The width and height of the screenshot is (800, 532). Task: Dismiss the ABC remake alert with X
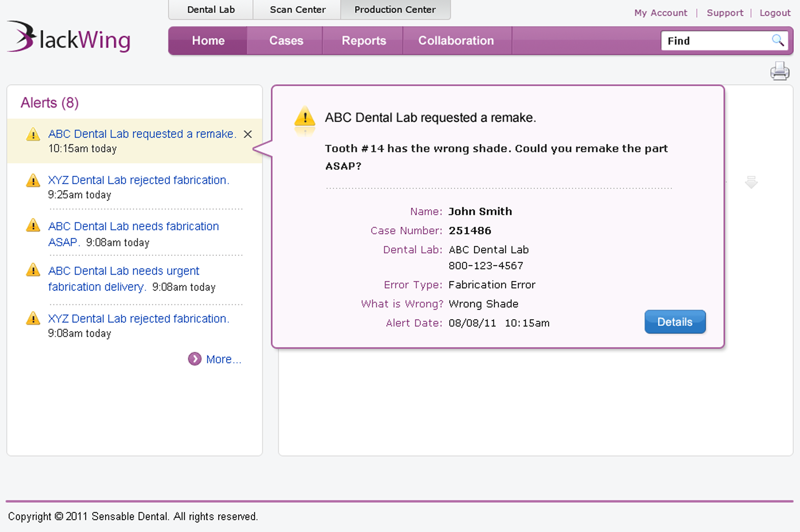[248, 134]
